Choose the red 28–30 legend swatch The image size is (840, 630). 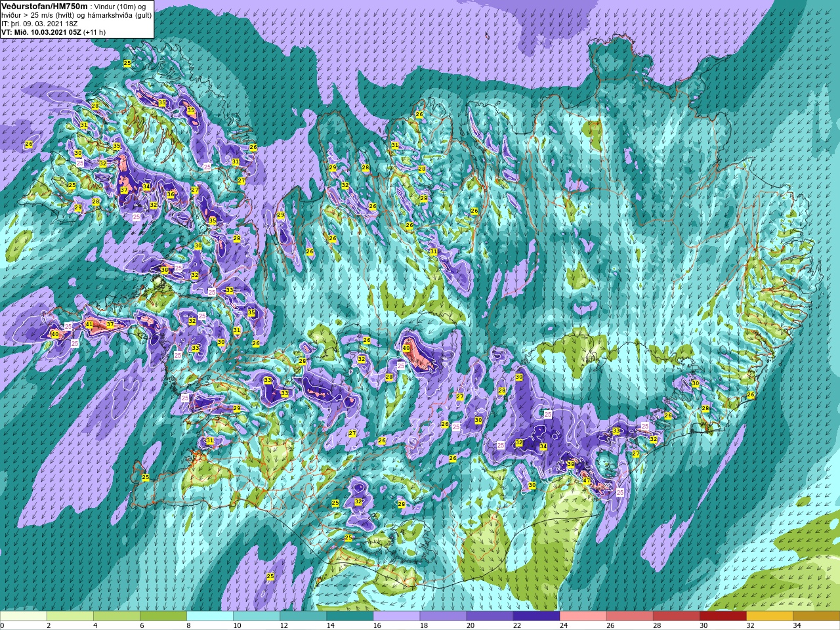[676, 616]
